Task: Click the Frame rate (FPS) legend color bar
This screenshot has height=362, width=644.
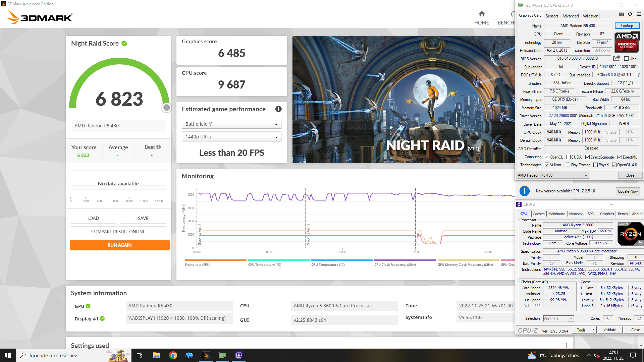Action: coord(216,260)
